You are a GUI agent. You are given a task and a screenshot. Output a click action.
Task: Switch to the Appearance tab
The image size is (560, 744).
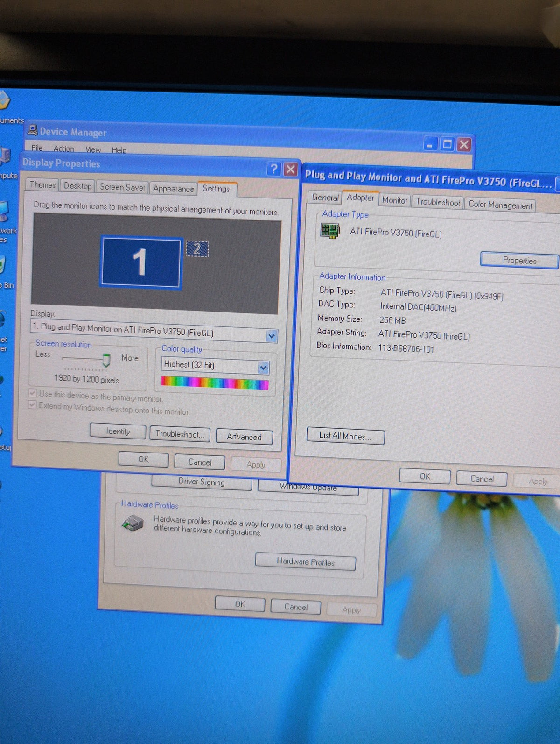pyautogui.click(x=173, y=189)
